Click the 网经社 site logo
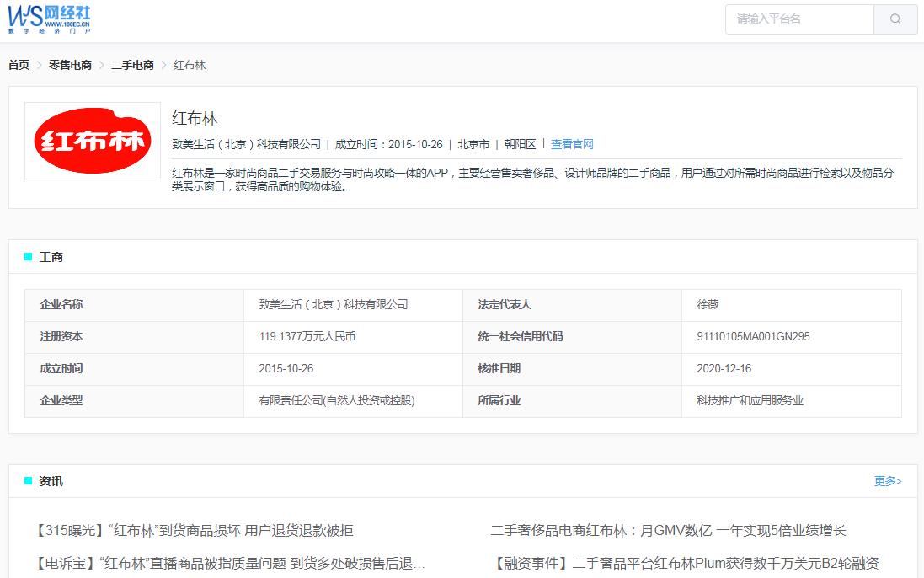This screenshot has height=578, width=924. coord(48,19)
